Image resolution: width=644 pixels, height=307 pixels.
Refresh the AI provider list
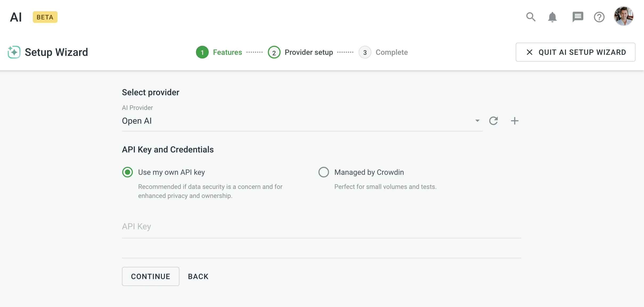click(x=493, y=121)
